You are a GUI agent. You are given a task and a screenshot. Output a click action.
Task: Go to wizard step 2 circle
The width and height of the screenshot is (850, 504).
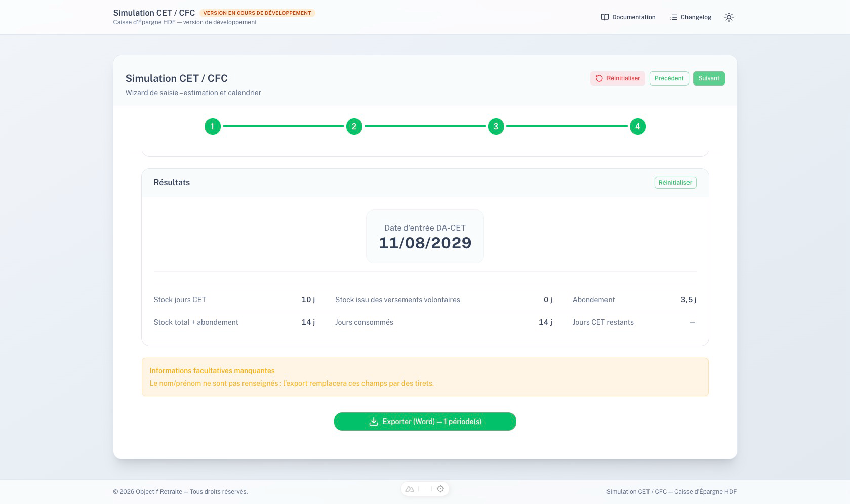pos(354,127)
